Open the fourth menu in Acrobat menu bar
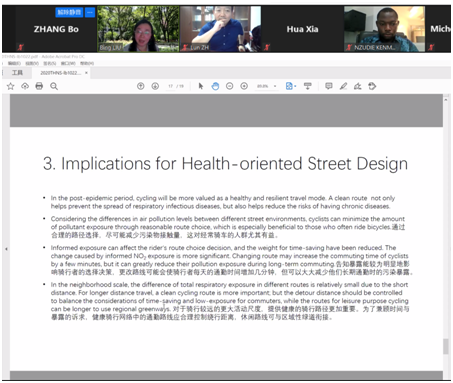 click(68, 63)
